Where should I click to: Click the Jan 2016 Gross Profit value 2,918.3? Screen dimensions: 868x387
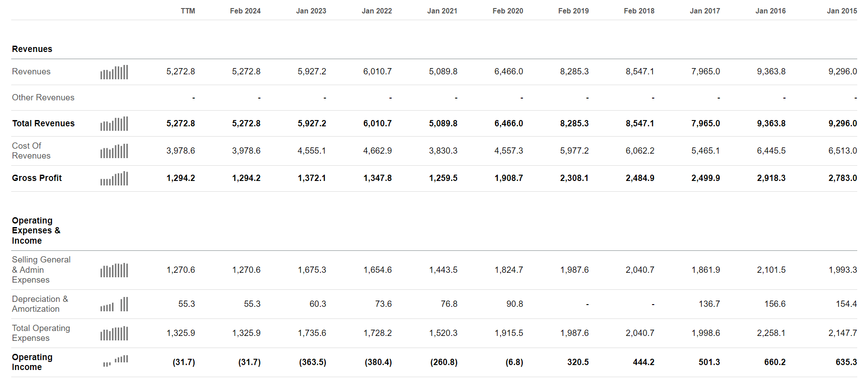point(771,178)
